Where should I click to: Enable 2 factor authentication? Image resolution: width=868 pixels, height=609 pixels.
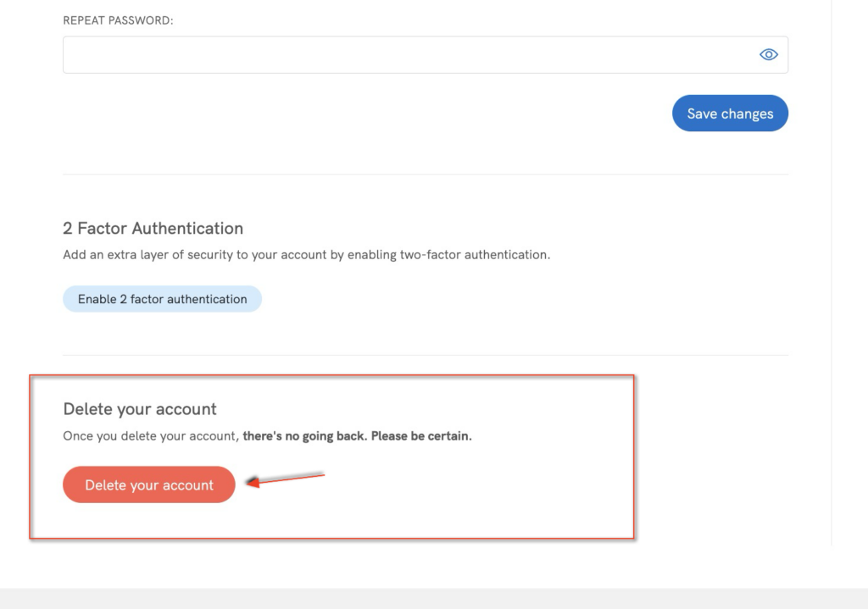[x=162, y=299]
